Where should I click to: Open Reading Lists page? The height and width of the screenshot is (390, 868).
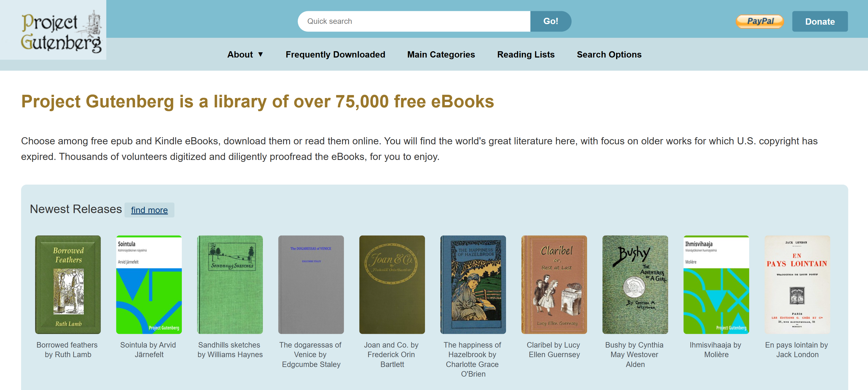(525, 54)
